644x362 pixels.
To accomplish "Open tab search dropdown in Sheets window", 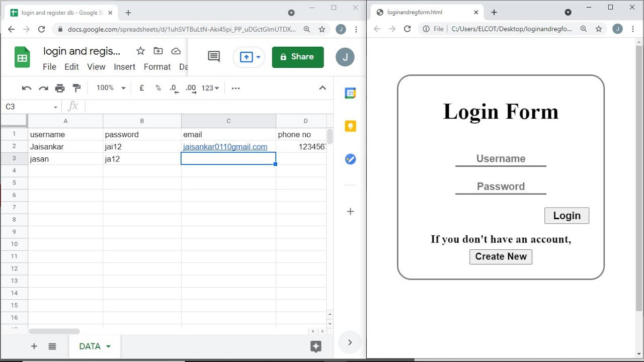I will pyautogui.click(x=291, y=13).
